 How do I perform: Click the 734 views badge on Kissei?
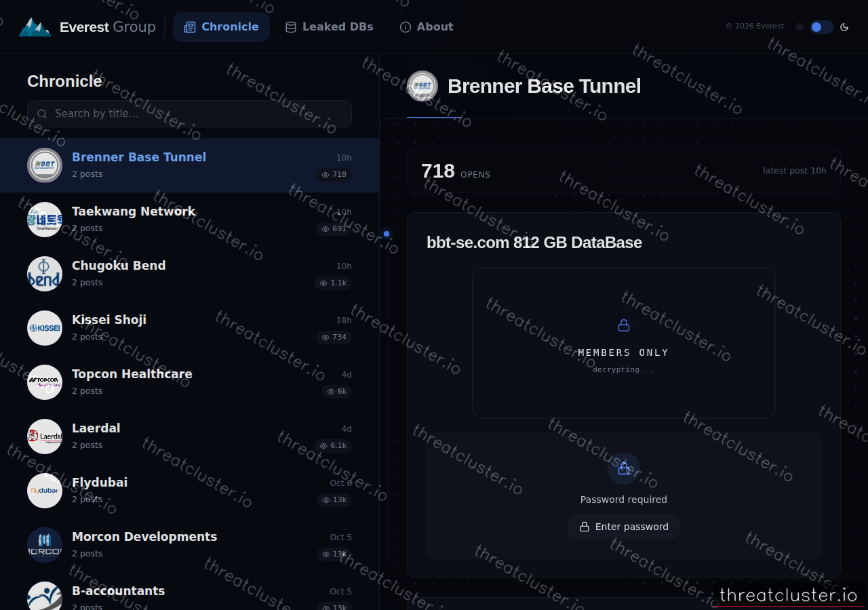click(x=334, y=338)
